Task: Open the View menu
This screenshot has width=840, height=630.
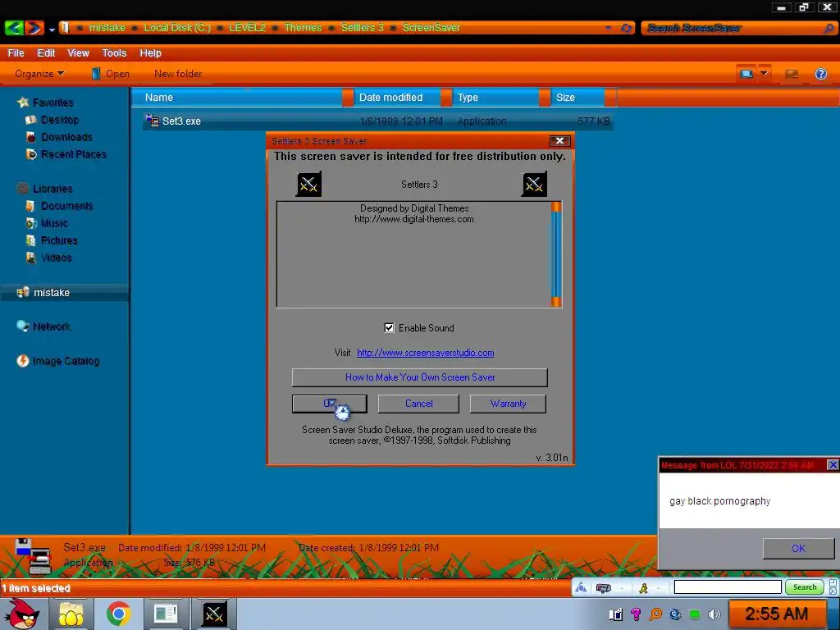Action: (78, 53)
